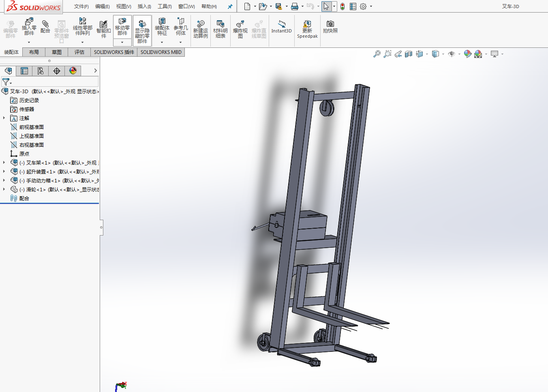The height and width of the screenshot is (392, 548).
Task: Open the 编辑(E) menu
Action: [x=103, y=6]
